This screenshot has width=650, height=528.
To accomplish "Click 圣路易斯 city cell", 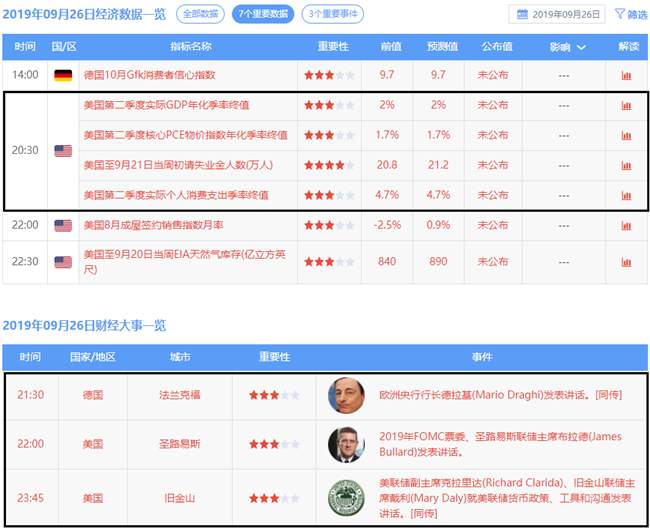I will click(x=180, y=444).
